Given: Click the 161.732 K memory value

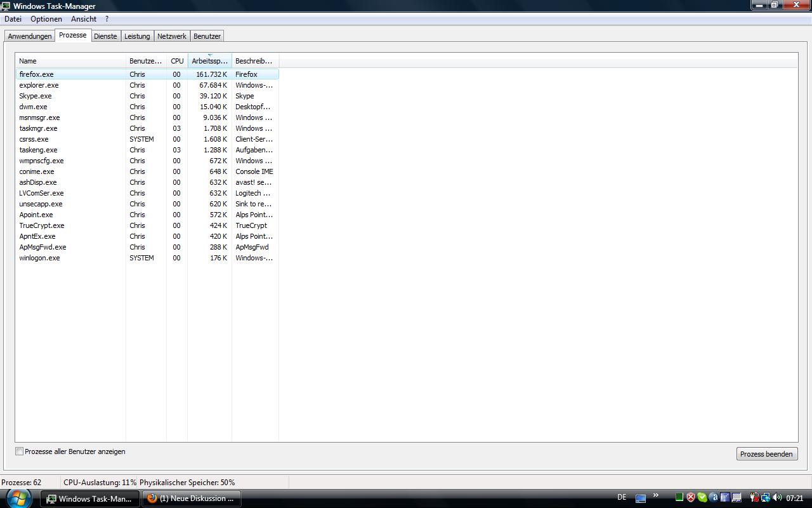Looking at the screenshot, I should [x=211, y=74].
